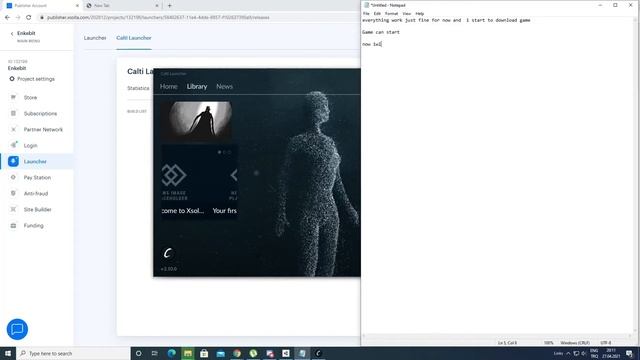Open the Calti Launcher taskbar icon
Image resolution: width=640 pixels, height=360 pixels.
point(318,353)
